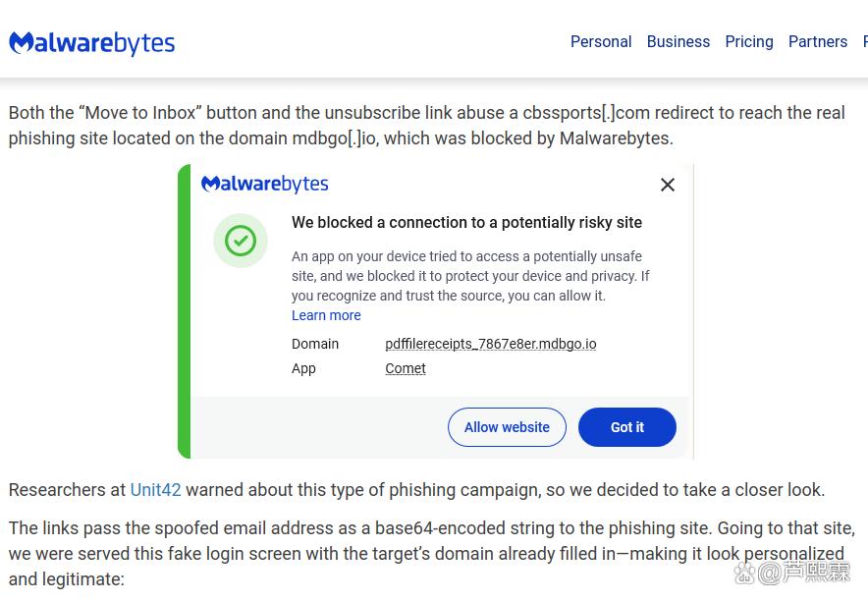Click the Malwarebytes logo inside the popup

(264, 184)
